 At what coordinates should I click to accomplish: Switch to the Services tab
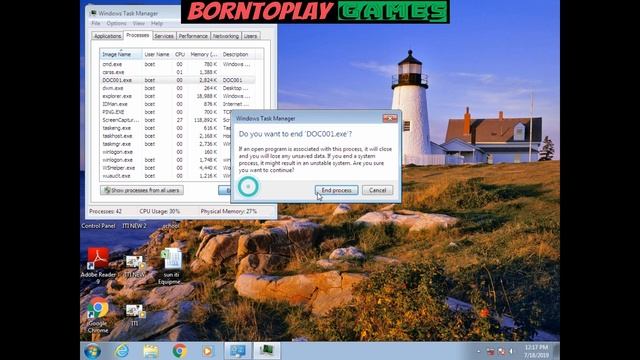click(164, 36)
